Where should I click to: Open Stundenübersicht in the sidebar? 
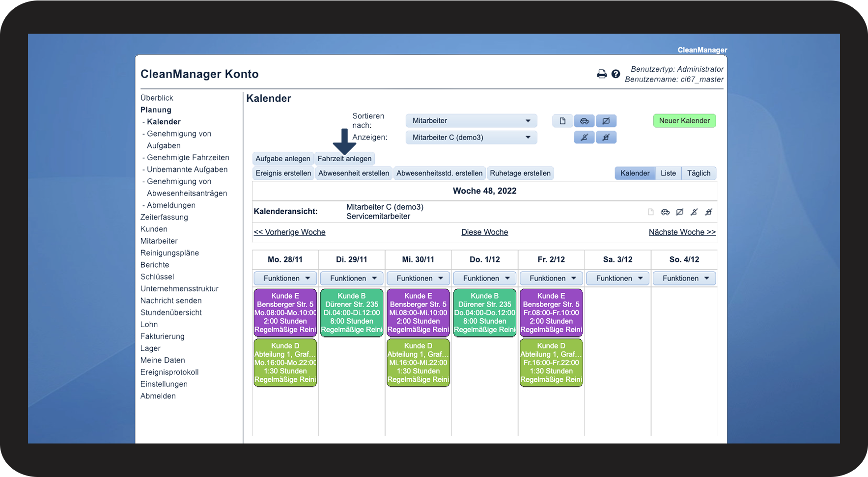pos(171,312)
